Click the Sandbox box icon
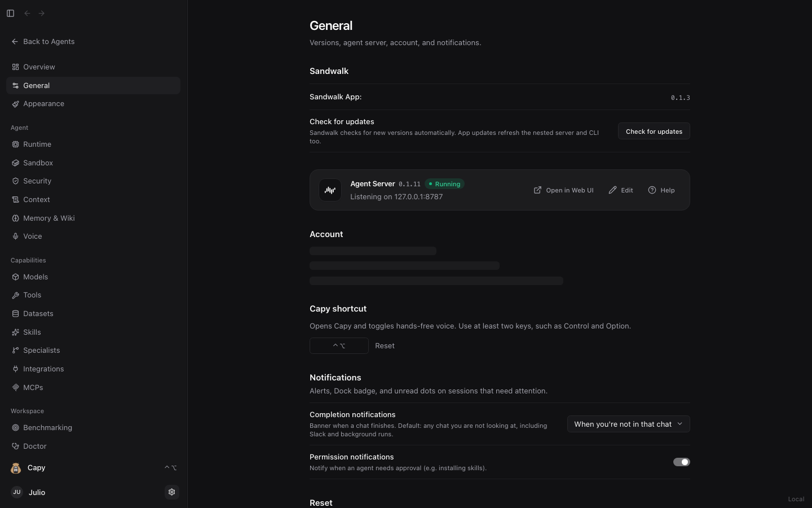This screenshot has height=508, width=812. [x=15, y=163]
